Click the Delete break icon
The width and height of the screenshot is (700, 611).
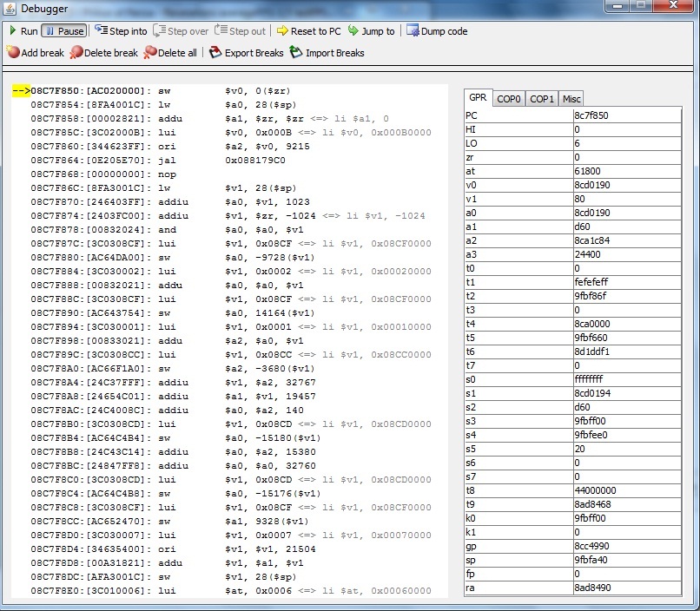[x=76, y=53]
